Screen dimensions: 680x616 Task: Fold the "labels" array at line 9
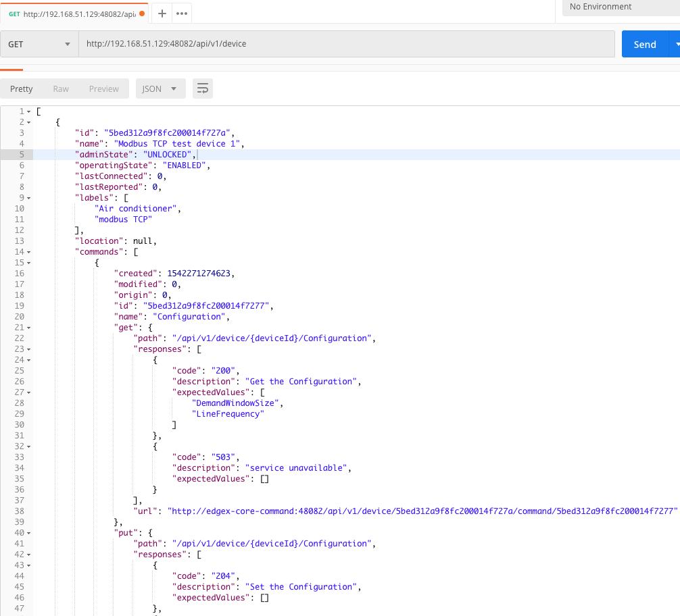coord(29,198)
